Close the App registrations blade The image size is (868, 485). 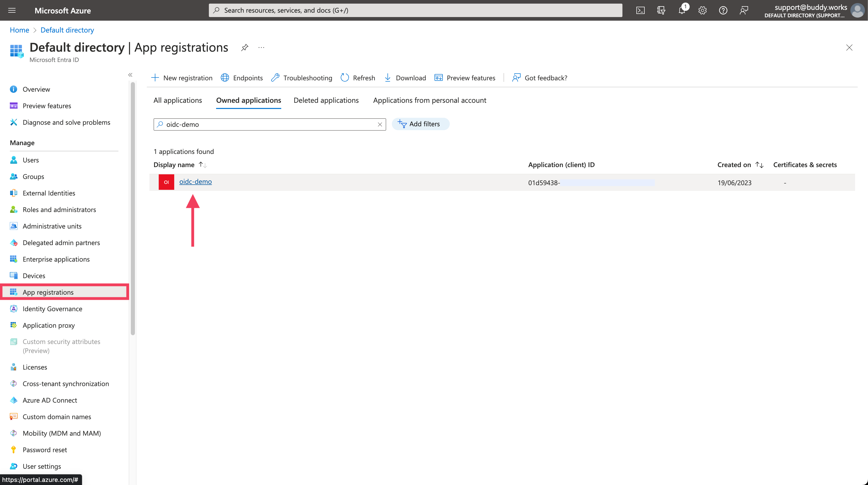click(x=849, y=48)
